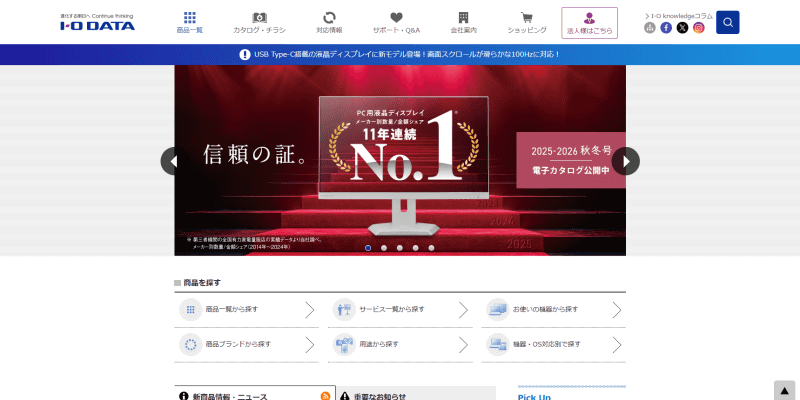800x400 pixels.
Task: Click the dotted ring icon beside 商品ブランドから探す
Action: (191, 344)
